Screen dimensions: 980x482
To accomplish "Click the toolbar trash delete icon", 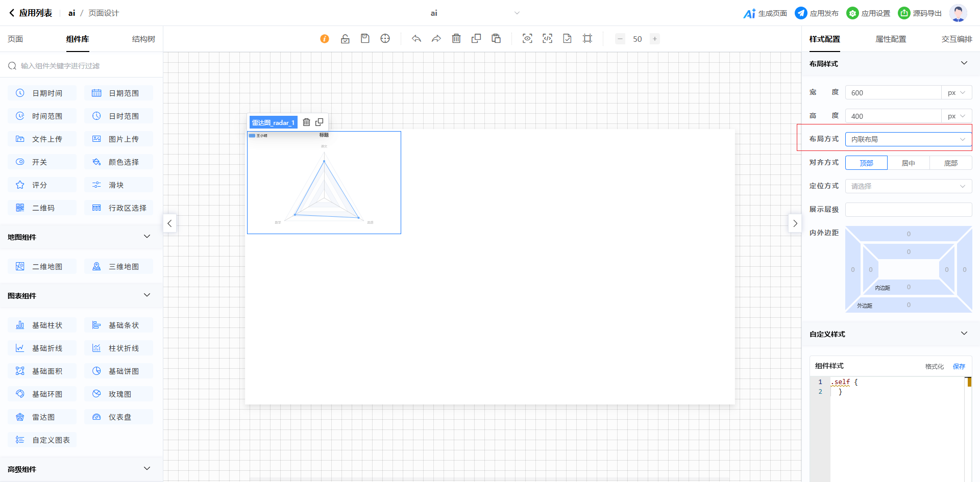I will 456,39.
